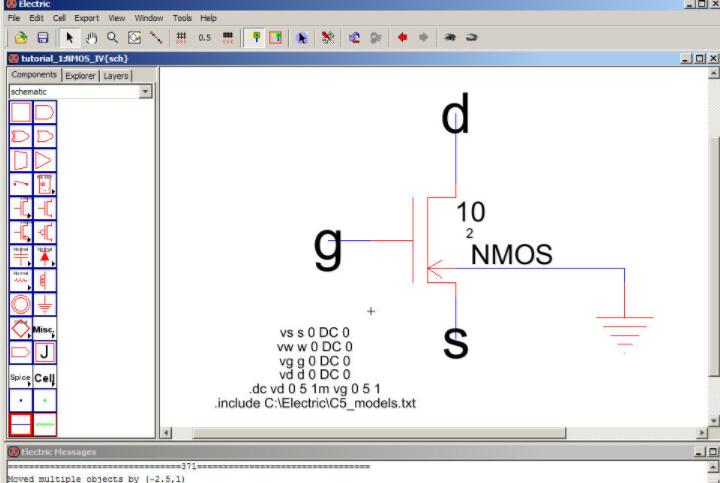This screenshot has height=483, width=720.
Task: Toggle the Select Area mode button
Action: [275, 37]
